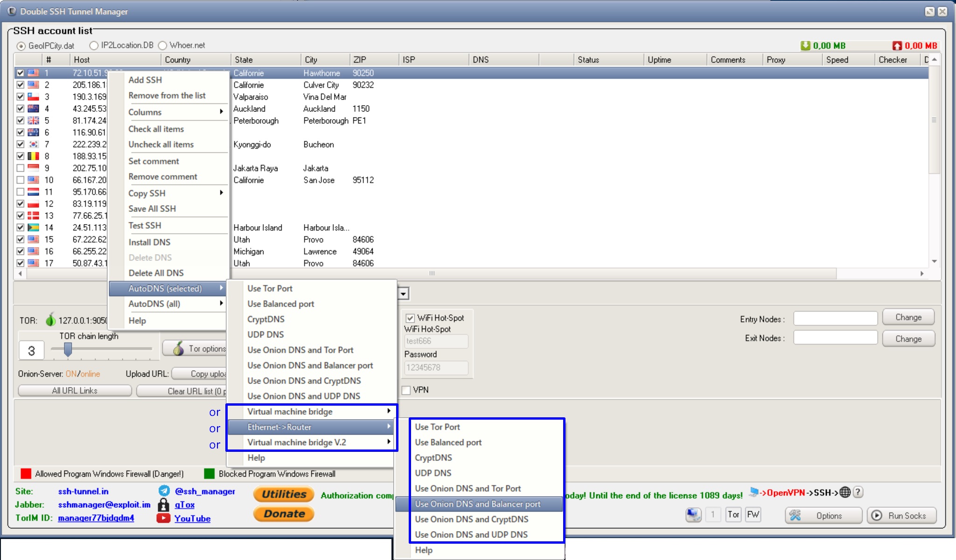Expand the Ethernet->Router submenu
Screen dimensions: 956x560
(279, 427)
